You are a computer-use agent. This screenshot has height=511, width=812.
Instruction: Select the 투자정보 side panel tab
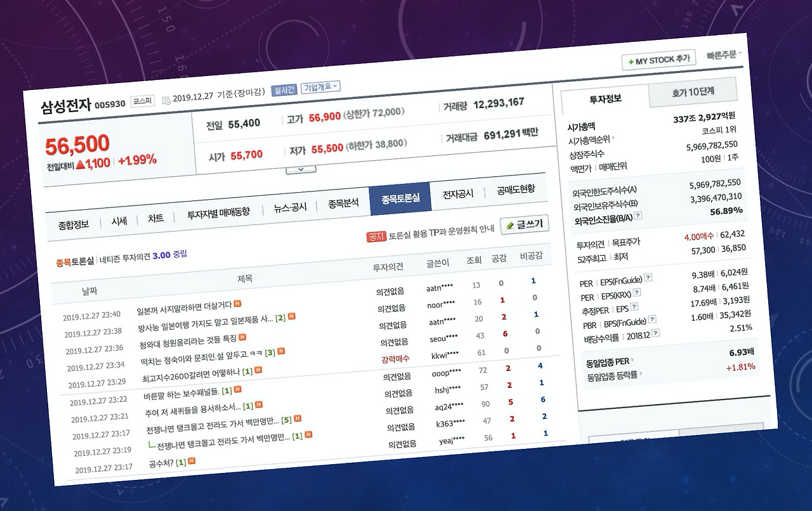point(606,98)
